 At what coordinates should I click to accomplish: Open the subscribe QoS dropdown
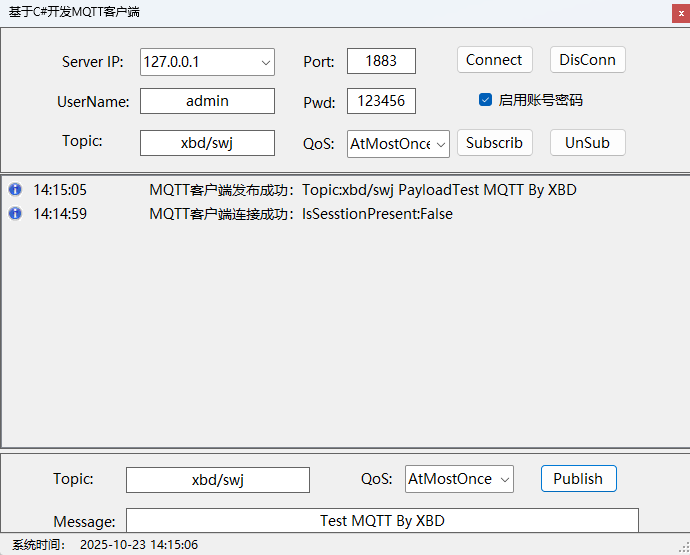pyautogui.click(x=441, y=144)
